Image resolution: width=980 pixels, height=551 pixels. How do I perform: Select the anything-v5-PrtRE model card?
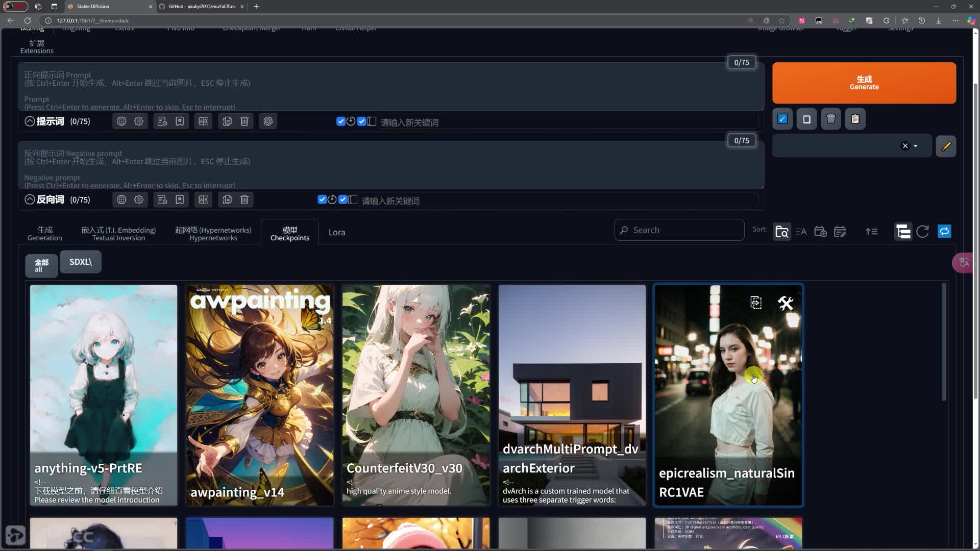pos(104,395)
